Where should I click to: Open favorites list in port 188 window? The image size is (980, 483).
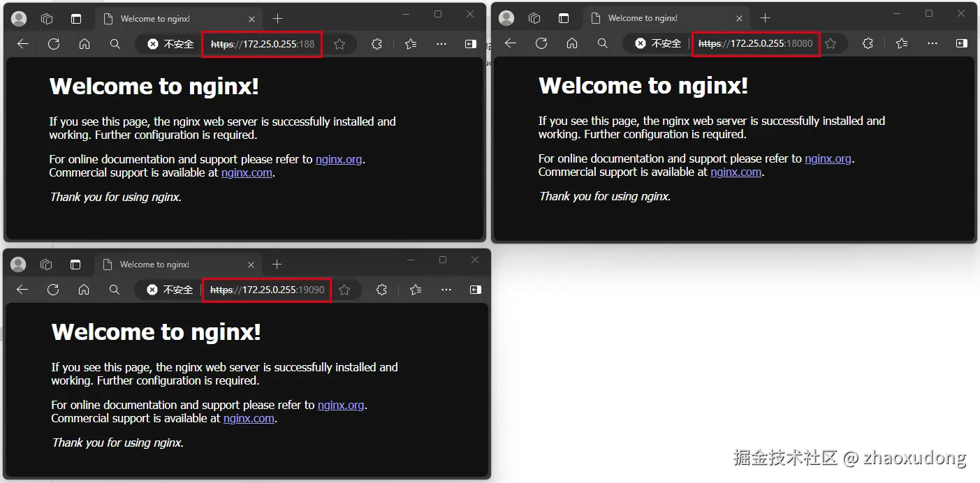411,44
